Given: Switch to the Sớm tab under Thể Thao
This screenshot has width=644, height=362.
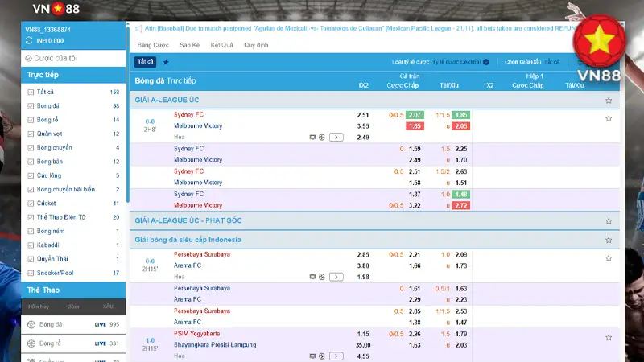Looking at the screenshot, I should [73, 307].
